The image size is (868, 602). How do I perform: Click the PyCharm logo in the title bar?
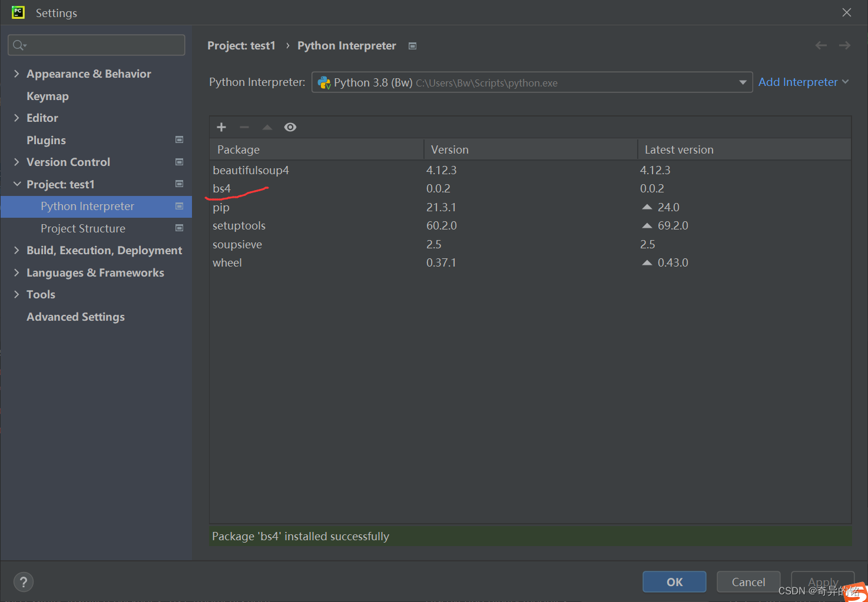[17, 12]
